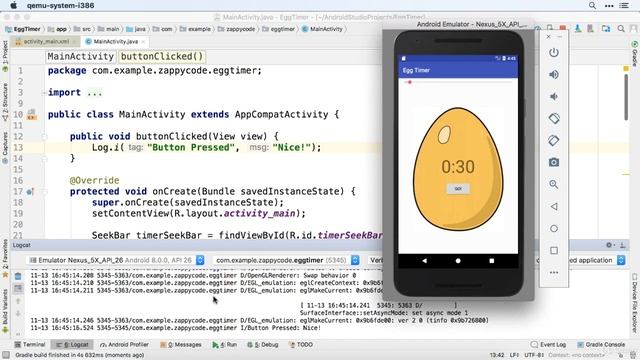Collapse the buttonClicked method at line 12

tap(44, 137)
